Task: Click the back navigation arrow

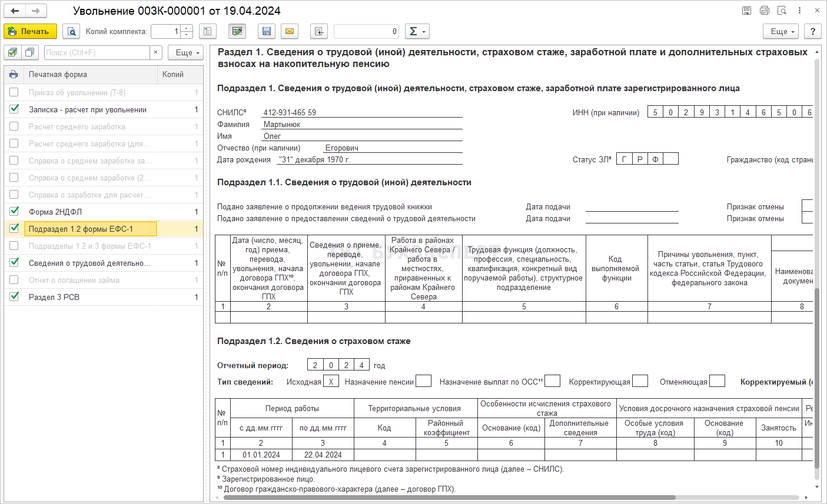Action: point(15,11)
